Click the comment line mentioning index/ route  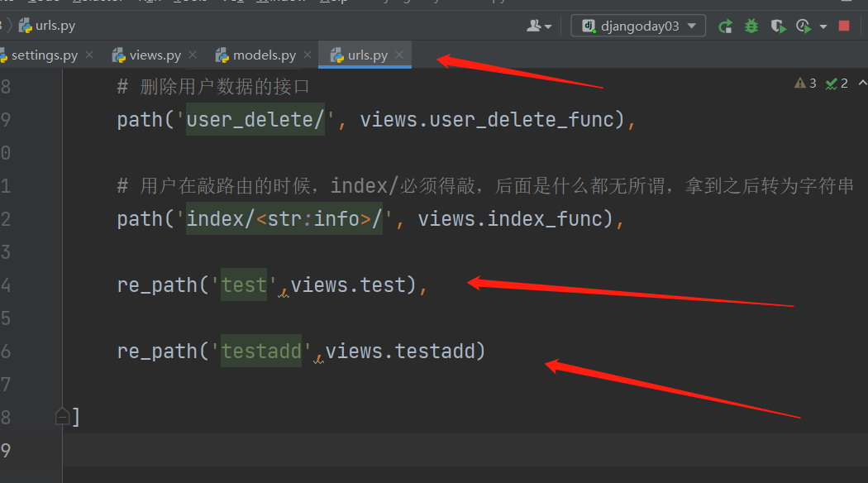(485, 185)
